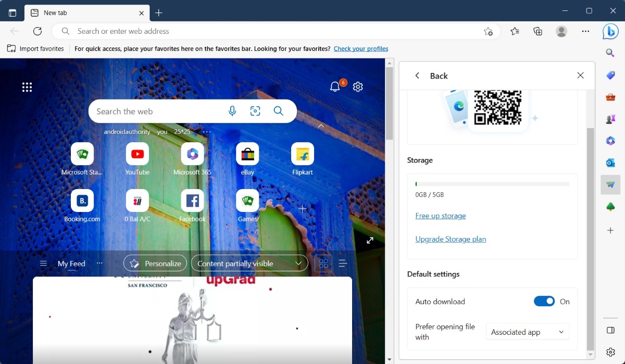Open the YouTube quick link tile
Screen dimensions: 625x364
(x=137, y=159)
